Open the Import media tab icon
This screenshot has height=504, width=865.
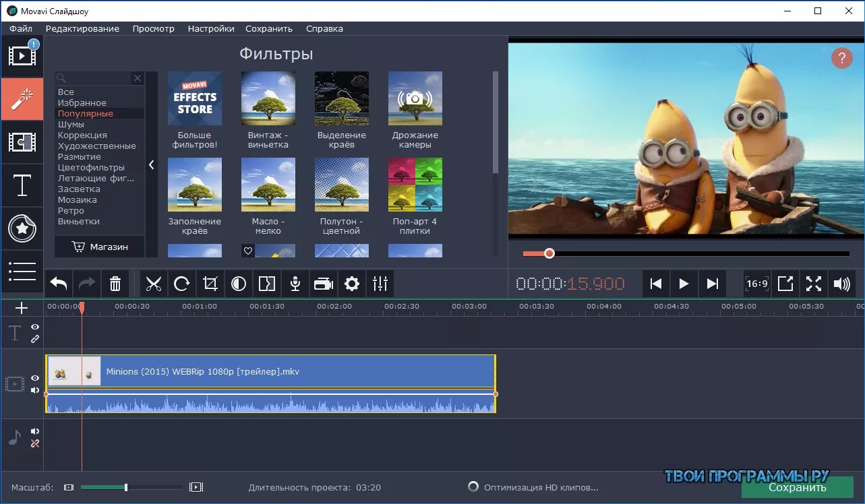[22, 56]
